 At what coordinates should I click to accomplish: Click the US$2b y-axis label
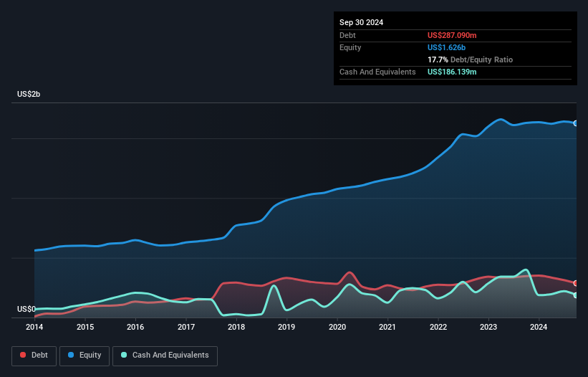click(x=29, y=94)
